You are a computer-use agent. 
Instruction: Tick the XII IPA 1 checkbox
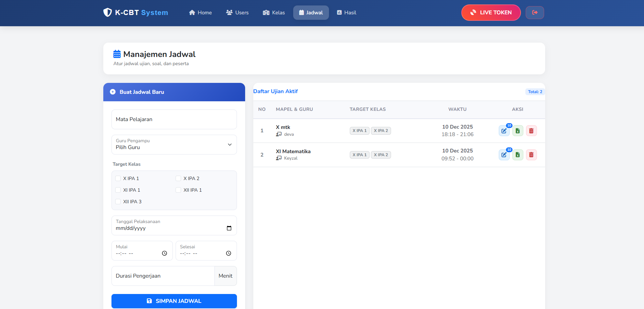pyautogui.click(x=178, y=190)
